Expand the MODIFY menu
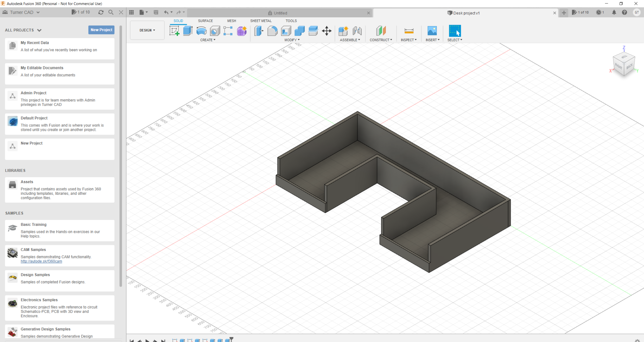The width and height of the screenshot is (644, 342). click(x=292, y=40)
